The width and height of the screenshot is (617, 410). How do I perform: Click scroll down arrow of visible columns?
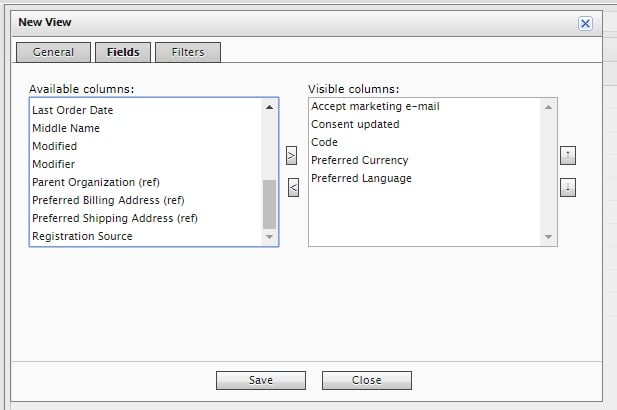point(547,237)
